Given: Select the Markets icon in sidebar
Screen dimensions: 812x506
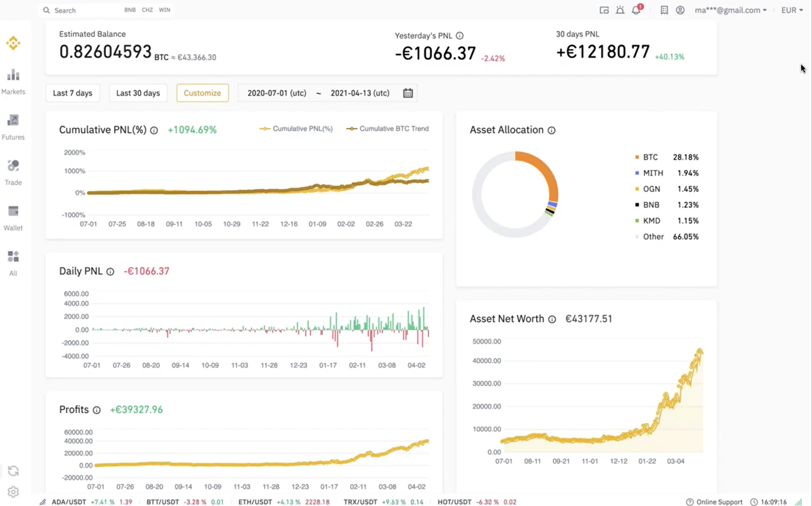Looking at the screenshot, I should click(13, 75).
